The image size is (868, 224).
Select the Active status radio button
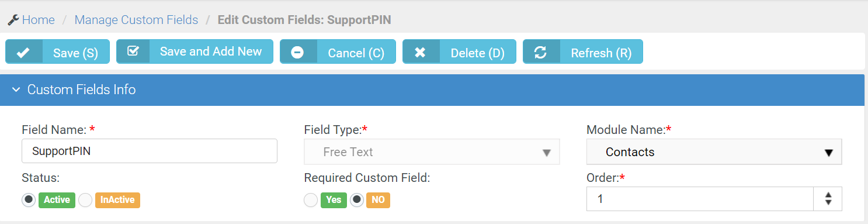[29, 200]
